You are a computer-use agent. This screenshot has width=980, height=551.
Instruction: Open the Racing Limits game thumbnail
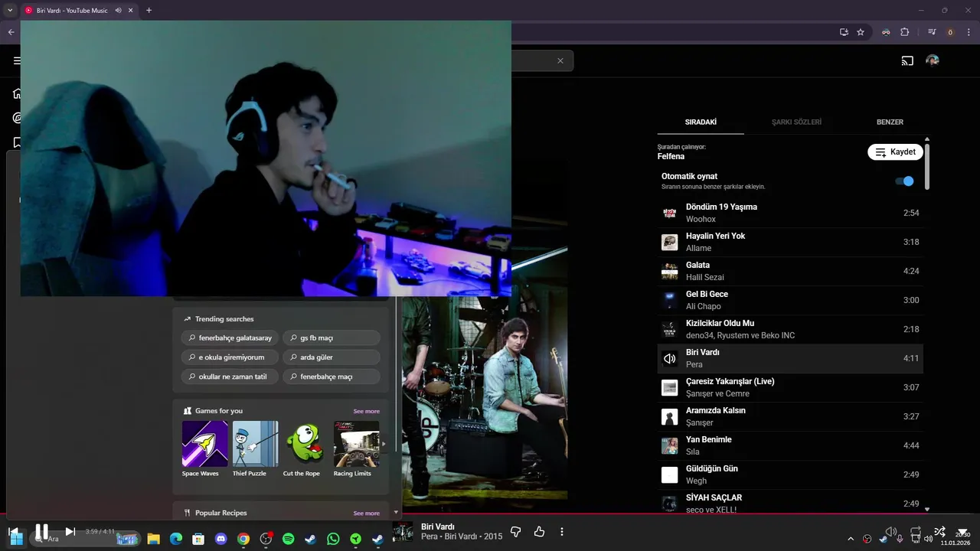click(x=356, y=444)
